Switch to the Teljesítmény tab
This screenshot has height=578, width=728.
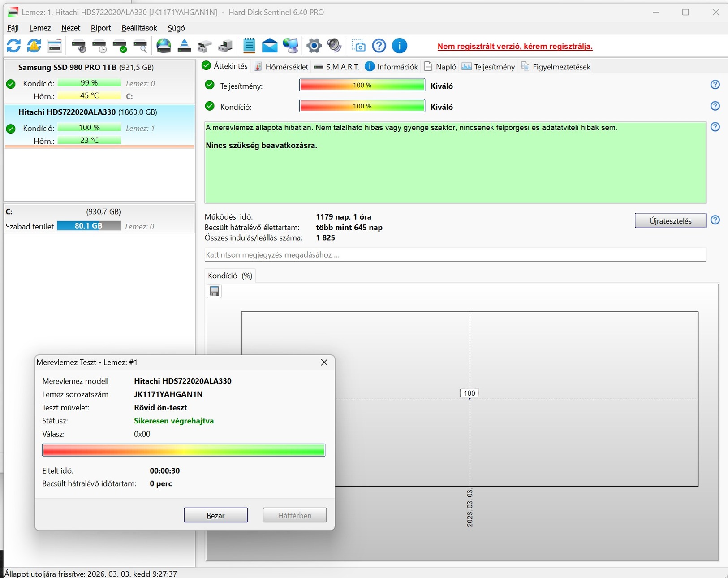coord(488,67)
